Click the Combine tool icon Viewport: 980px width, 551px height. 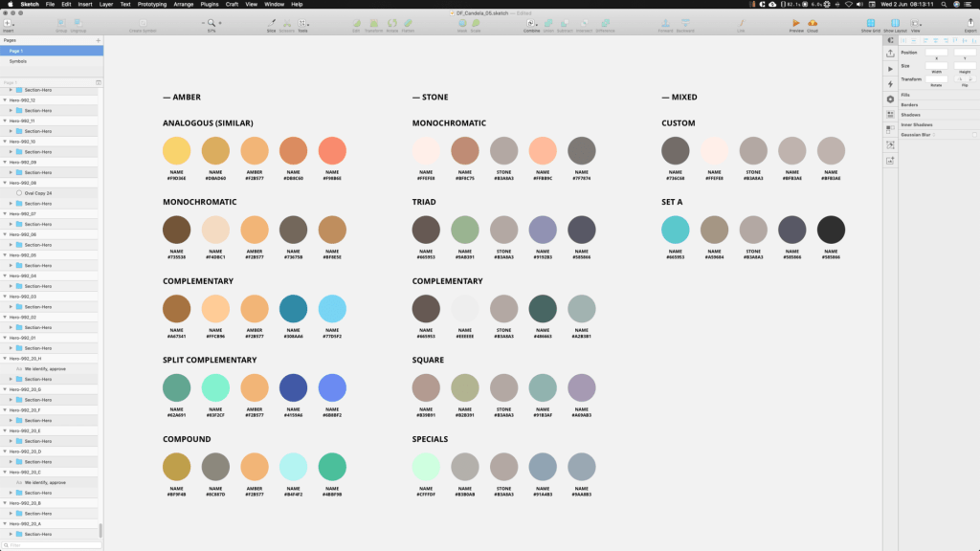pyautogui.click(x=531, y=23)
